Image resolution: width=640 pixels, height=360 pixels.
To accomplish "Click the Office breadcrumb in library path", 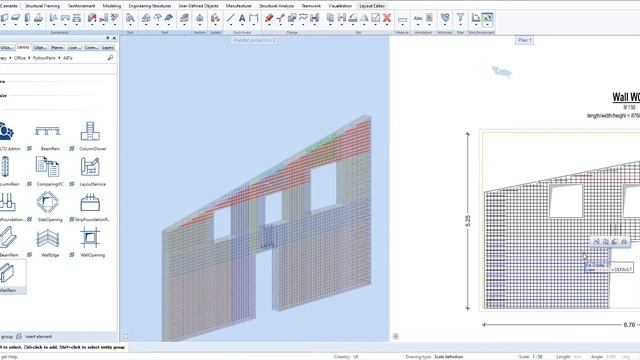I will tap(20, 58).
